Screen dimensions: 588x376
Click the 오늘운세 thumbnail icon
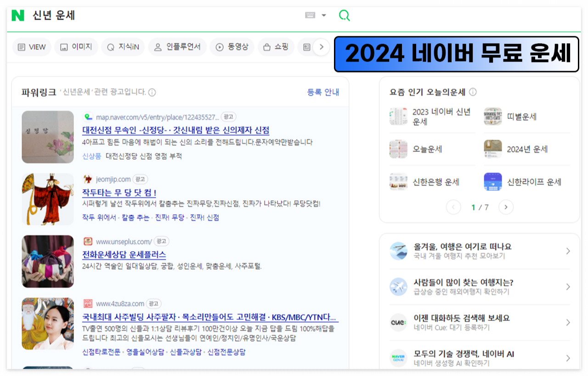[x=398, y=149]
